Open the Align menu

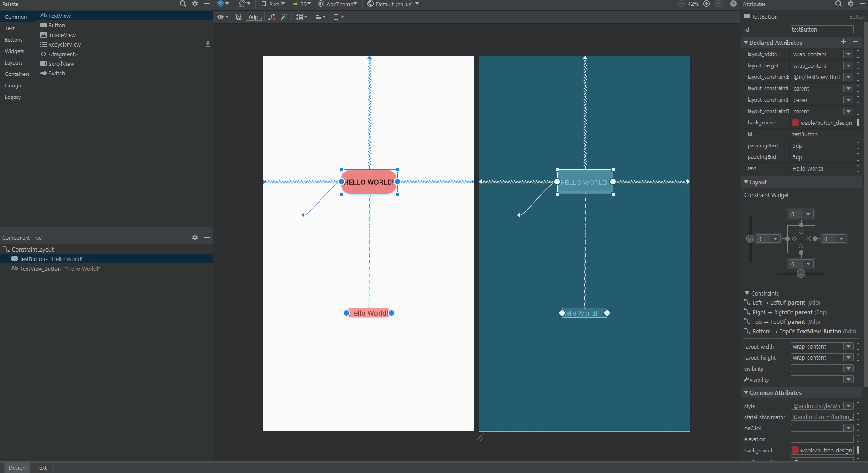(320, 16)
